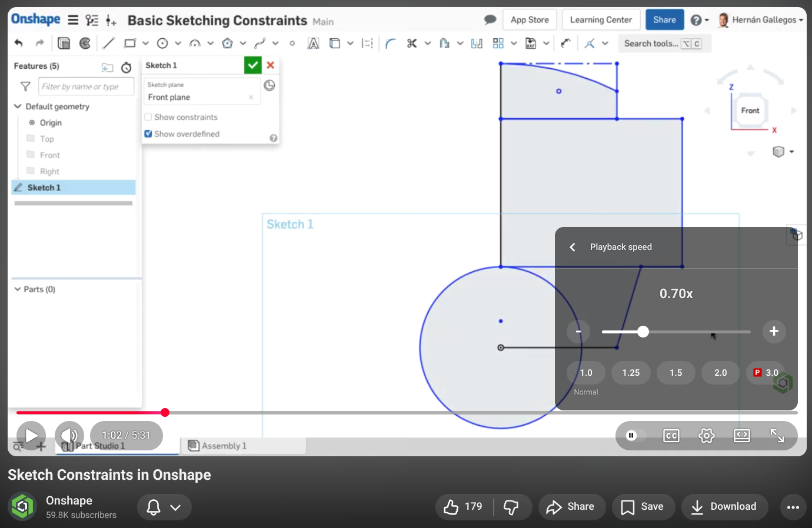Screen dimensions: 812x528
Task: Open the notification bell dropdown for Onshape channel
Action: tap(164, 507)
